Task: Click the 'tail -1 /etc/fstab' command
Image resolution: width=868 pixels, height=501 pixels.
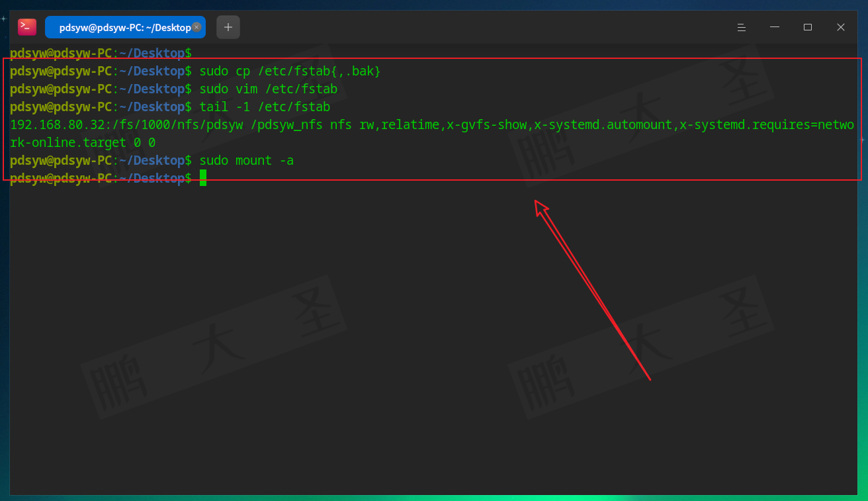Action: [x=265, y=107]
